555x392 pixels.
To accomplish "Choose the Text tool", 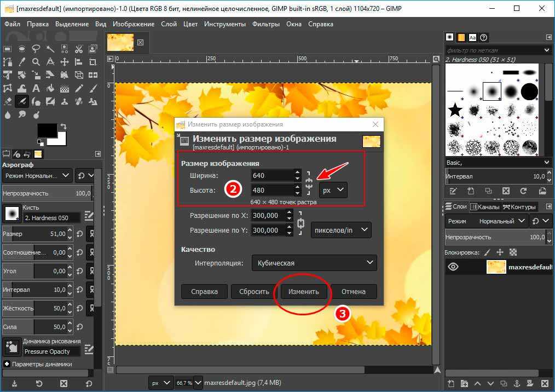I will click(x=36, y=88).
